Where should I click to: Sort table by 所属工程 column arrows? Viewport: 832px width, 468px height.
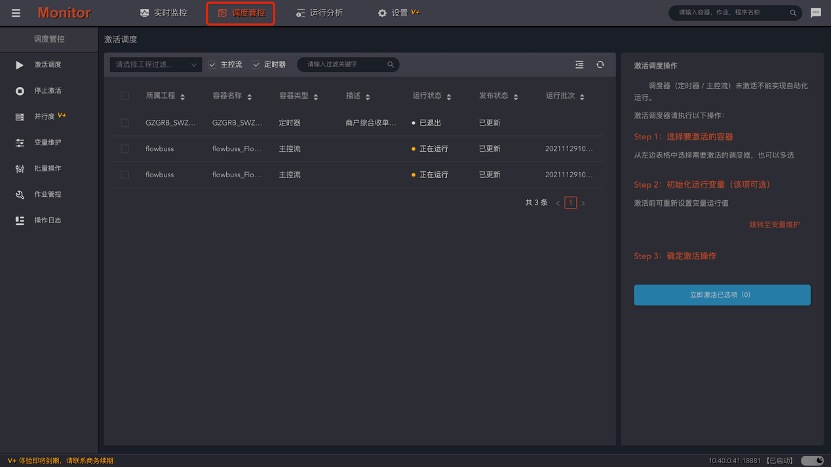(183, 97)
